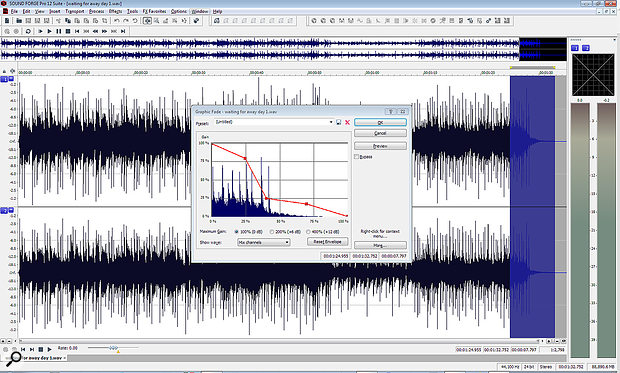Click Cancel in the Graphic Fade dialog
This screenshot has width=620, height=373.
click(380, 133)
